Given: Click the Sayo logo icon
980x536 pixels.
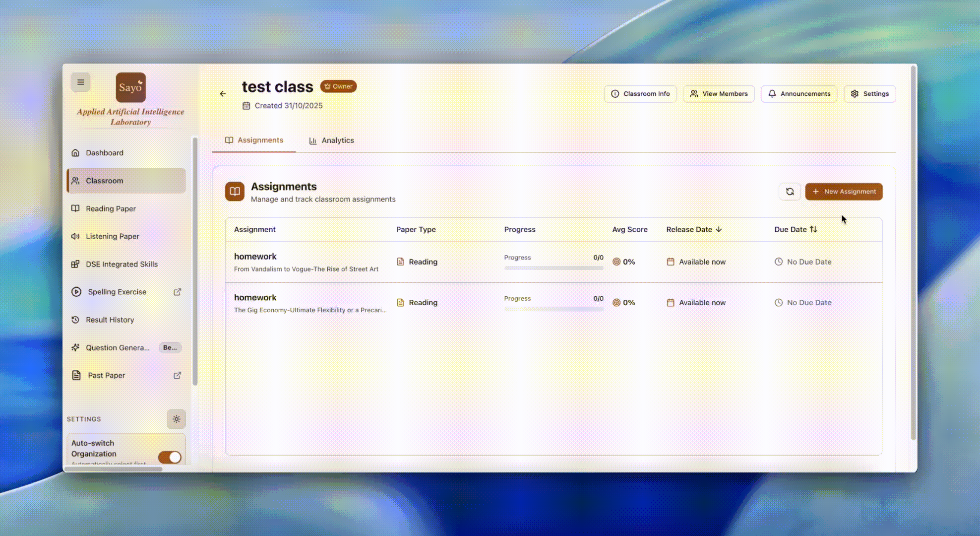Looking at the screenshot, I should 130,88.
